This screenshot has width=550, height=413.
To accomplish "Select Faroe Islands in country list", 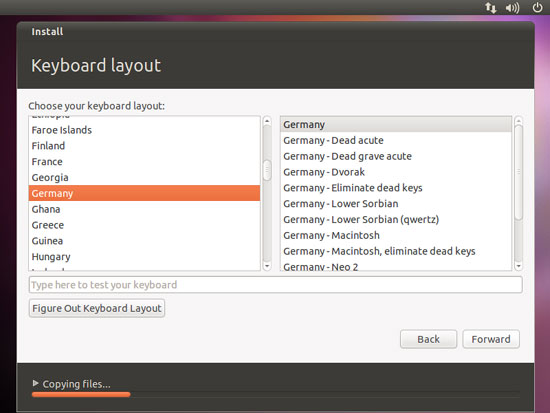I will (x=144, y=130).
